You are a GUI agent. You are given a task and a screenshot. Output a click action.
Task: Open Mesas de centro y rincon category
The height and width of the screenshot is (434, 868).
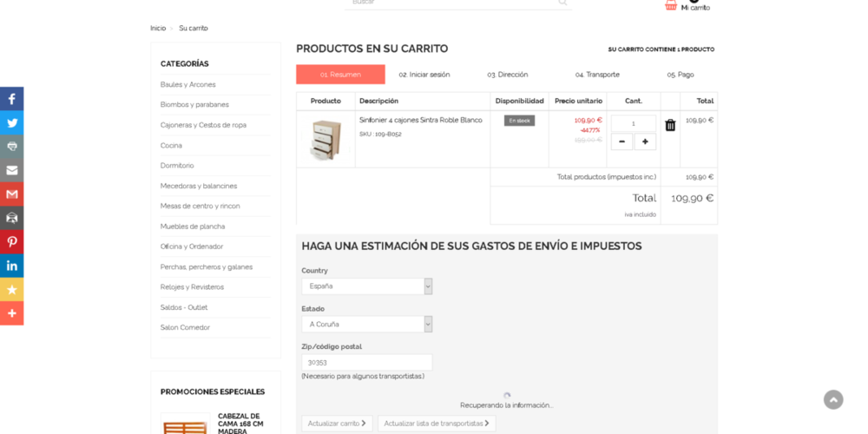point(201,206)
